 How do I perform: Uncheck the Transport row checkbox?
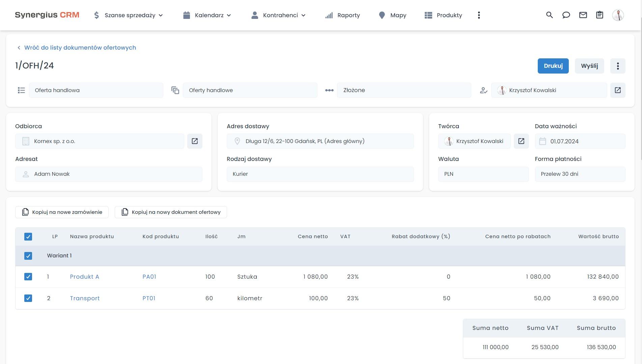point(28,298)
